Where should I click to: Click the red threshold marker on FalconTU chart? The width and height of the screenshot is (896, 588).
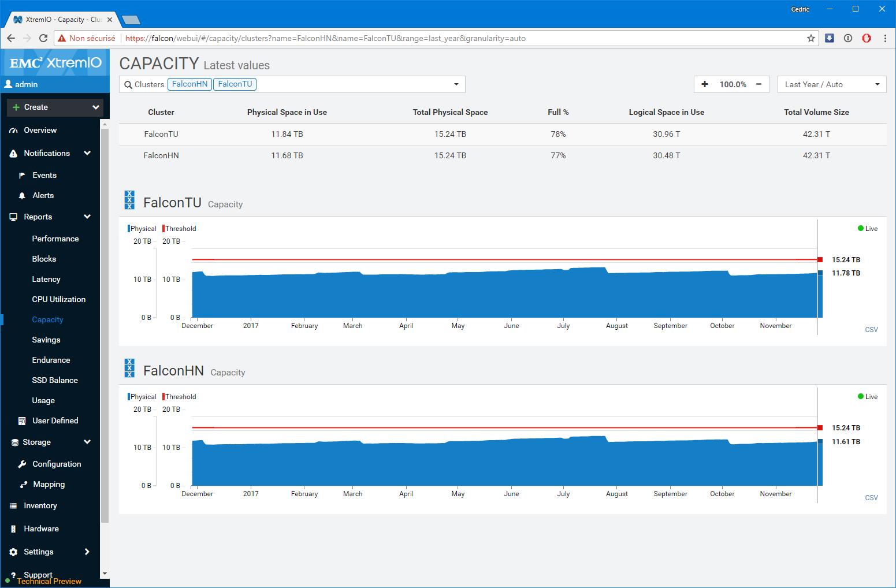click(820, 260)
